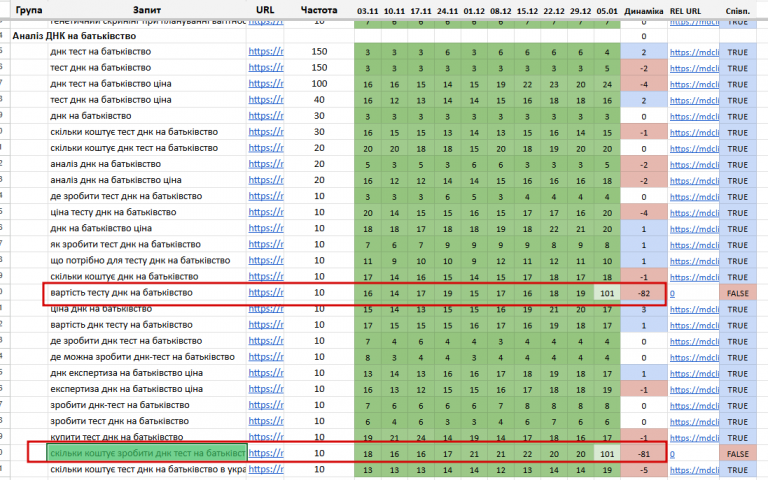Click 22.12 value 23 in днк тест на батьківство ціна row
Image resolution: width=768 pixels, height=480 pixels.
pyautogui.click(x=553, y=85)
